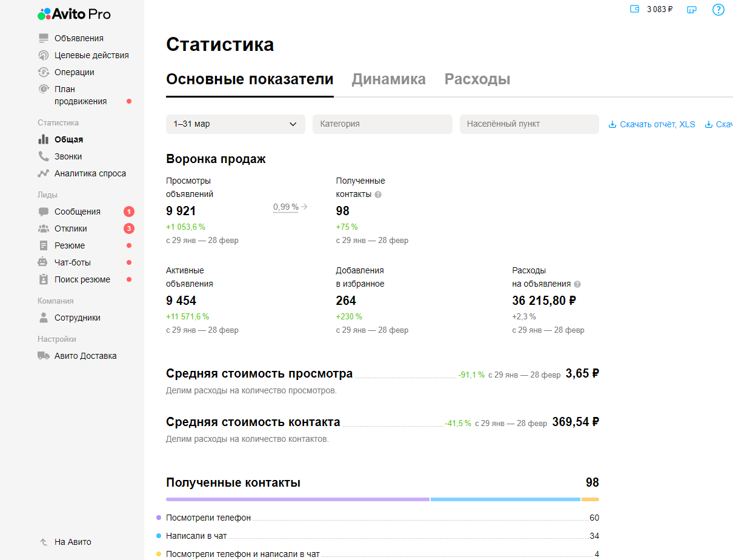Click the Avito Pro logo
This screenshot has height=560, width=733.
pos(74,14)
